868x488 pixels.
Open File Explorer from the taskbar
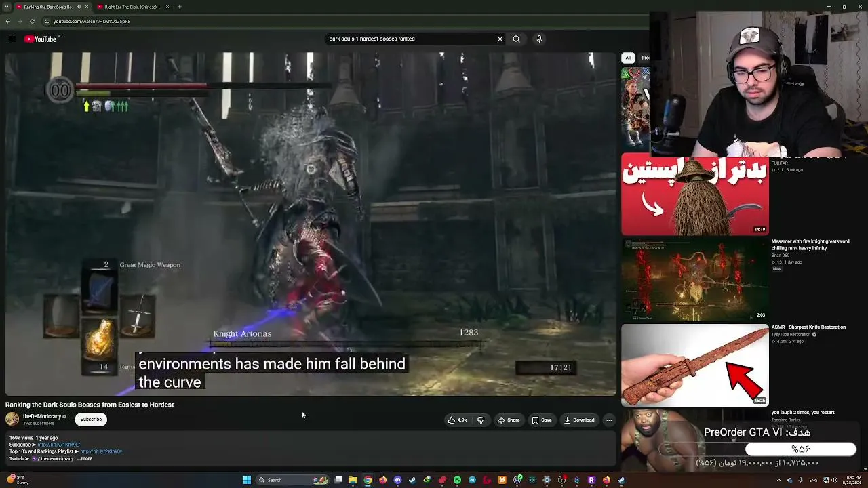point(353,480)
